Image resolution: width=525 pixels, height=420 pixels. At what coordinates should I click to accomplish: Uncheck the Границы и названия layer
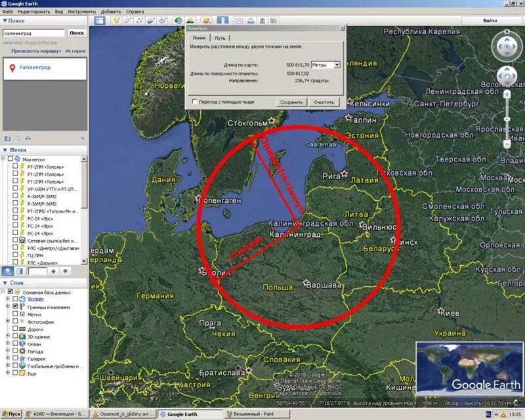(15, 306)
